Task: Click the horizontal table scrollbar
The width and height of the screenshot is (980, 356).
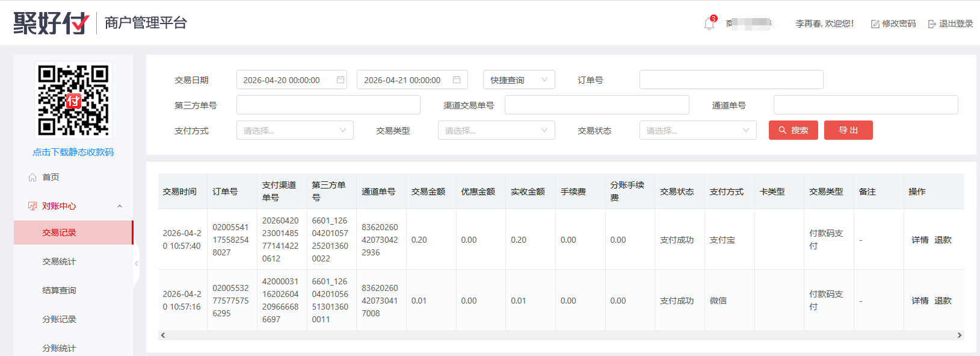Action: click(561, 335)
